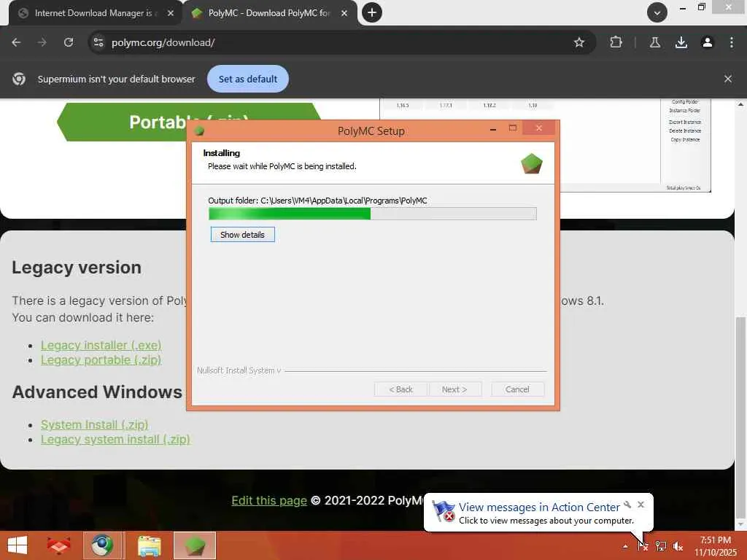Open the site information icon in the address bar
The width and height of the screenshot is (747, 560).
pos(98,42)
